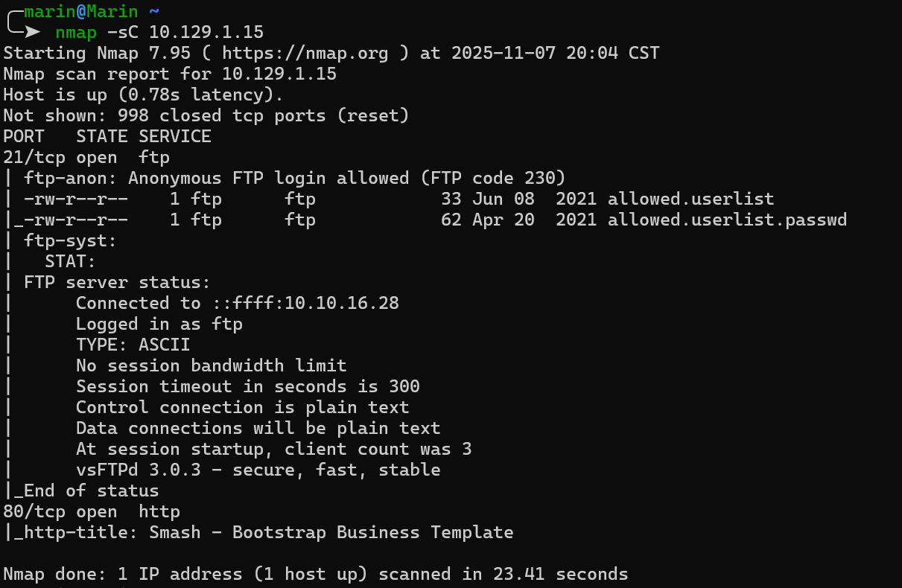Click the allowed.userlist.passwd filename
Viewport: 902px width, 588px height.
click(x=727, y=220)
